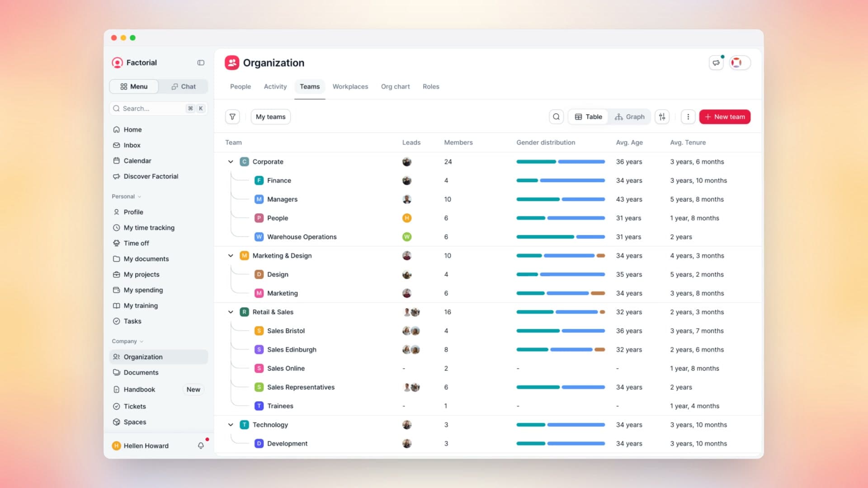The image size is (868, 488).
Task: Collapse the Technology team row
Action: [x=231, y=425]
